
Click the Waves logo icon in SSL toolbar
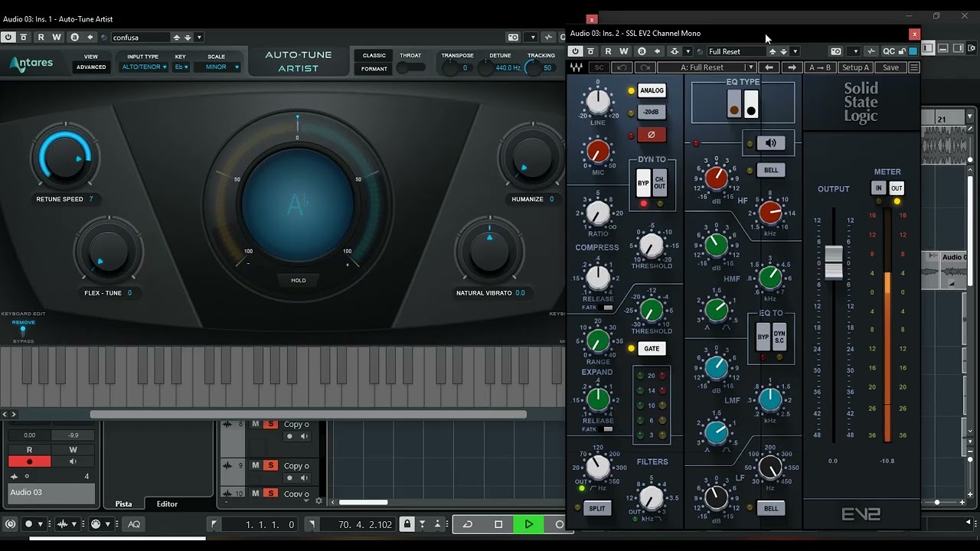click(577, 67)
